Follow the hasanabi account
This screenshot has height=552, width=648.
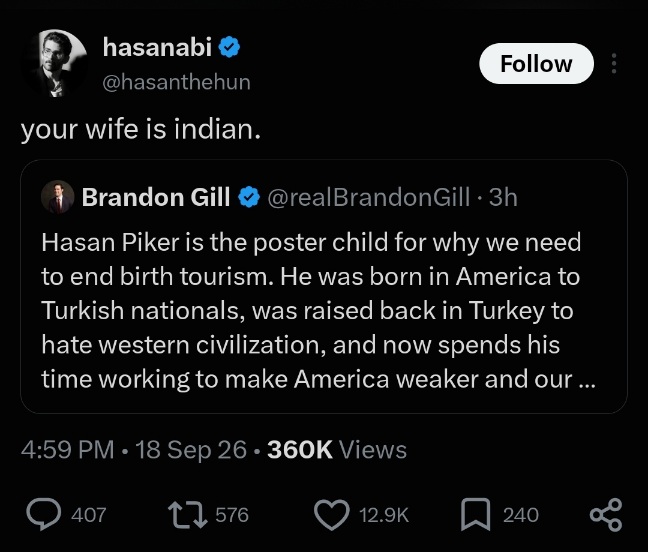(536, 64)
